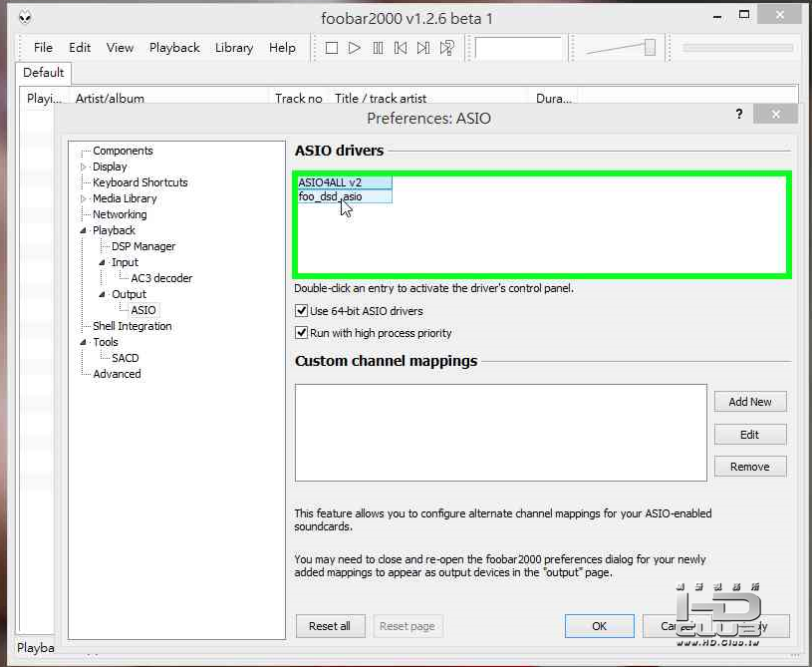
Task: Click the Track no column header
Action: pos(299,98)
